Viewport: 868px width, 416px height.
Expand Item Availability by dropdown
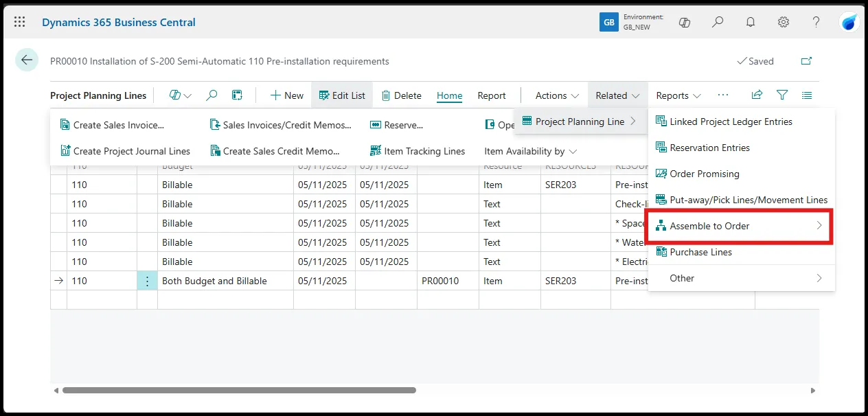(530, 151)
